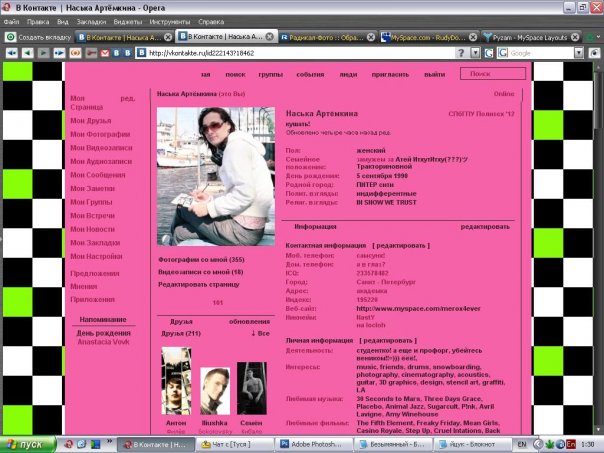Click the first VK bookmark icon in toolbar
The image size is (604, 453).
pyautogui.click(x=117, y=53)
